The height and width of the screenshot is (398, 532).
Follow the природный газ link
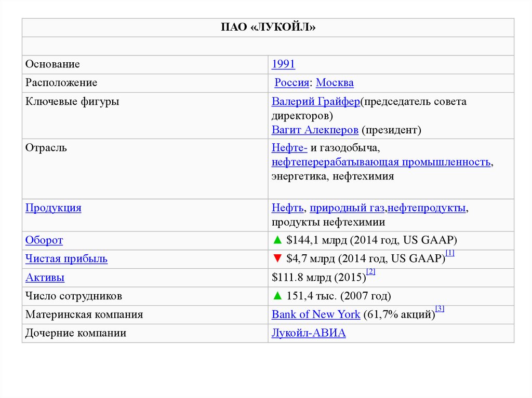[347, 208]
